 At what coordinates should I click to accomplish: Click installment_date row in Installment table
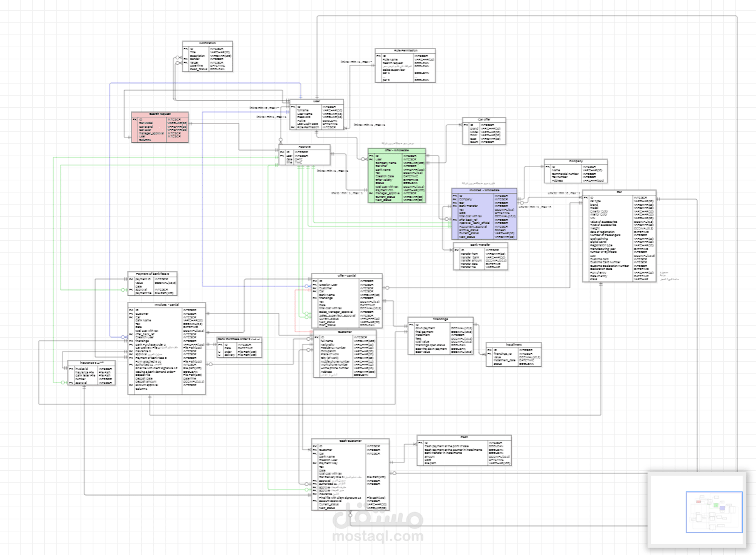click(514, 361)
